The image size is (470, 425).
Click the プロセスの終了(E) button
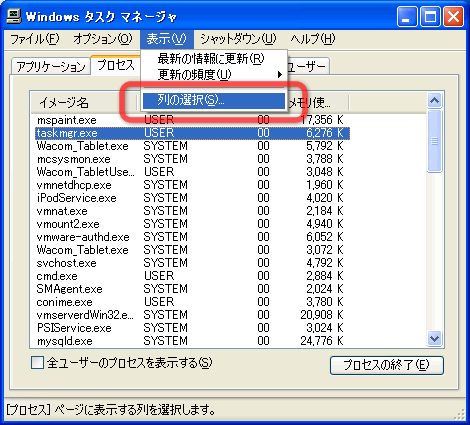(387, 365)
